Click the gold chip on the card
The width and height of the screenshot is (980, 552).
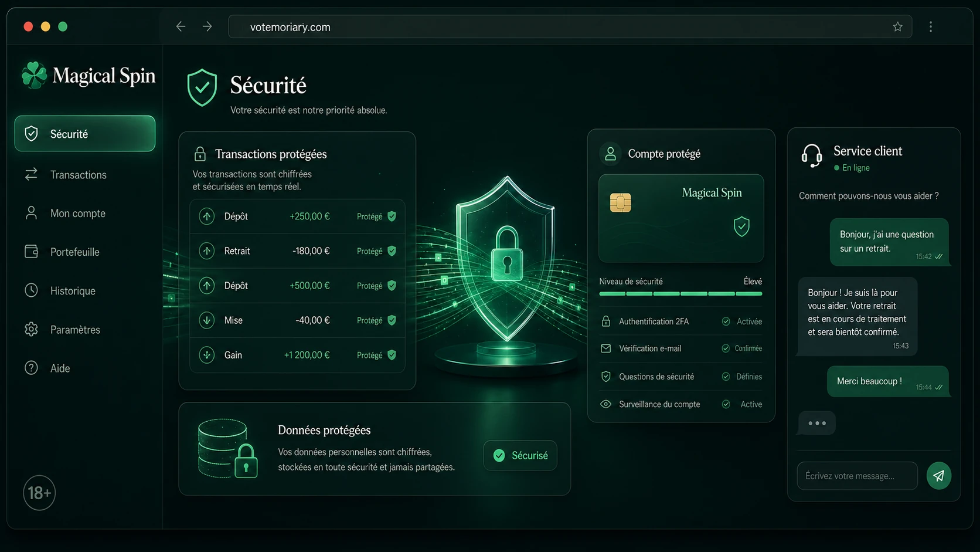(620, 203)
